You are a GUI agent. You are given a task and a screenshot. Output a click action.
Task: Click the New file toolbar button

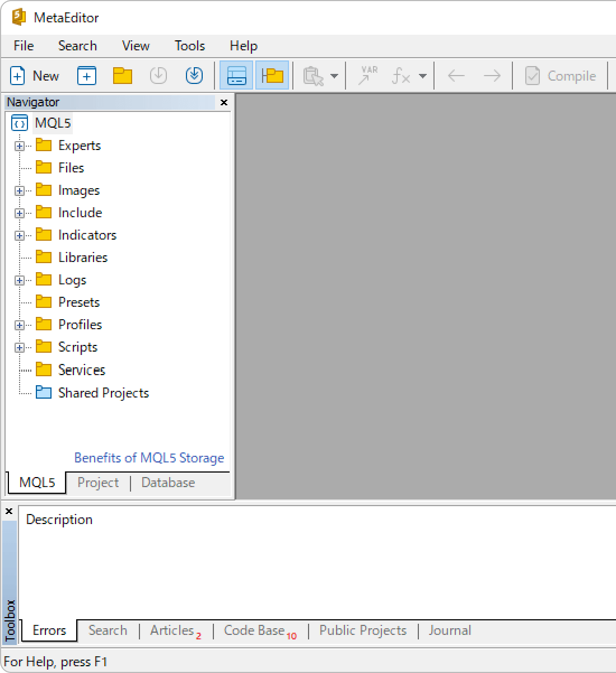35,76
